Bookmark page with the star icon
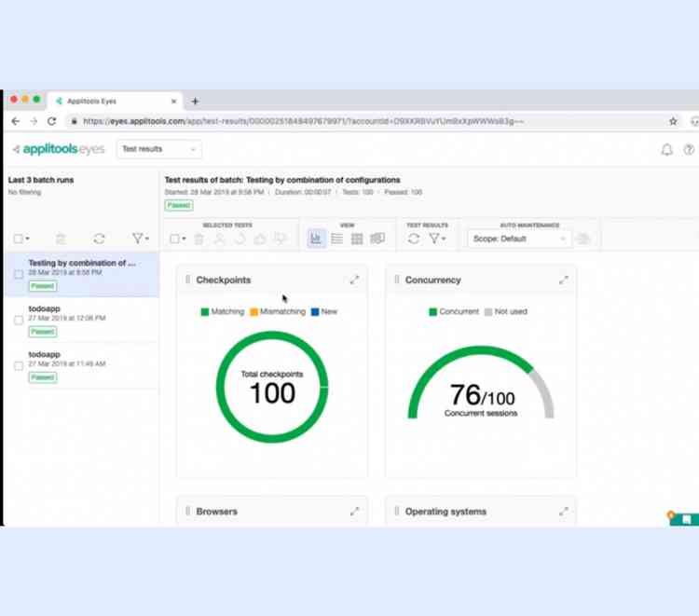This screenshot has width=699, height=616. [x=673, y=121]
